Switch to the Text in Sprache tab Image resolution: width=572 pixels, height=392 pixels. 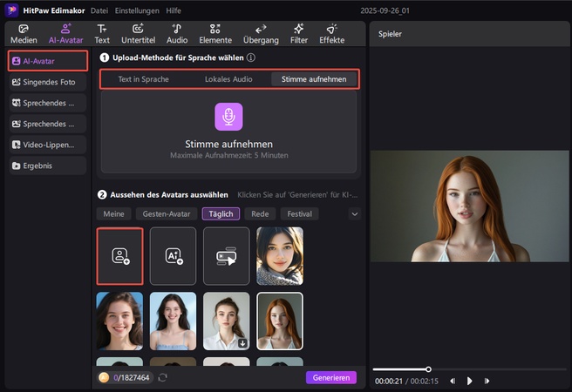click(x=143, y=79)
